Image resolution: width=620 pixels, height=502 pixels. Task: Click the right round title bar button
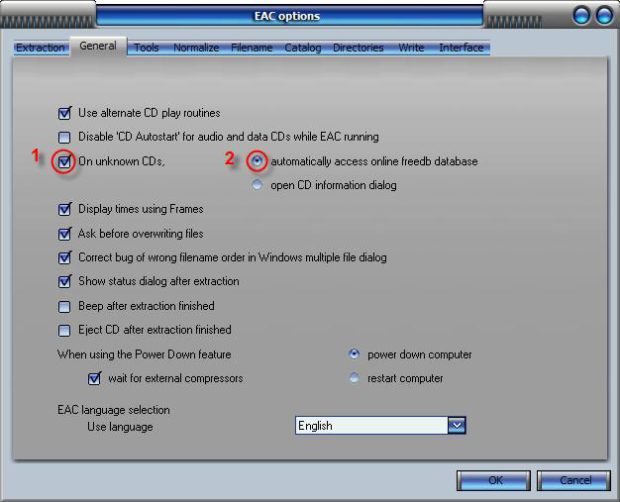tap(604, 16)
